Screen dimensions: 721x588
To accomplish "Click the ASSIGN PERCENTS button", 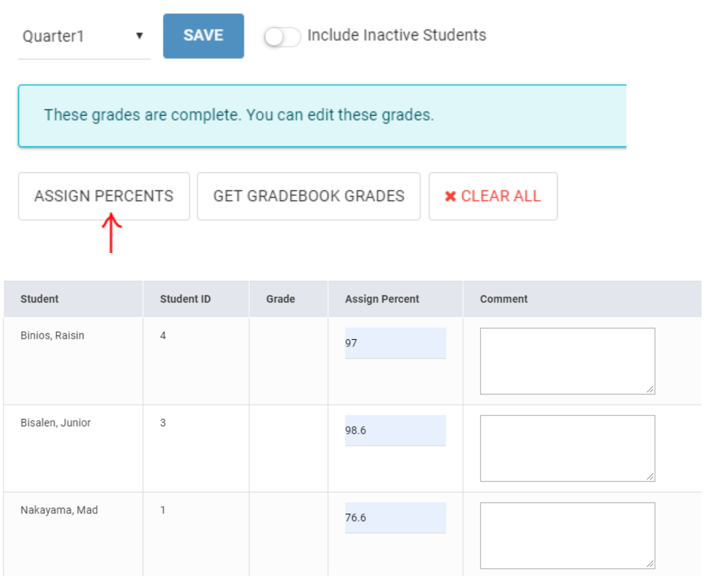I will [x=104, y=196].
